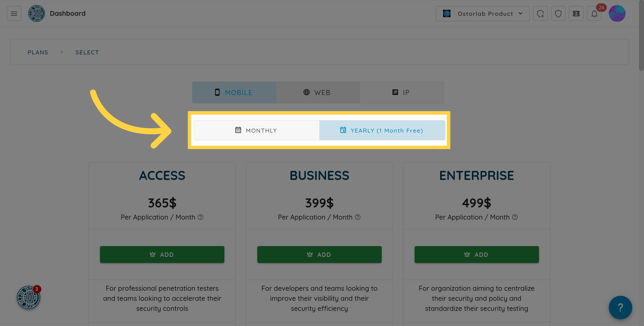This screenshot has height=326, width=644.
Task: Open the ticket icon in header
Action: point(576,14)
